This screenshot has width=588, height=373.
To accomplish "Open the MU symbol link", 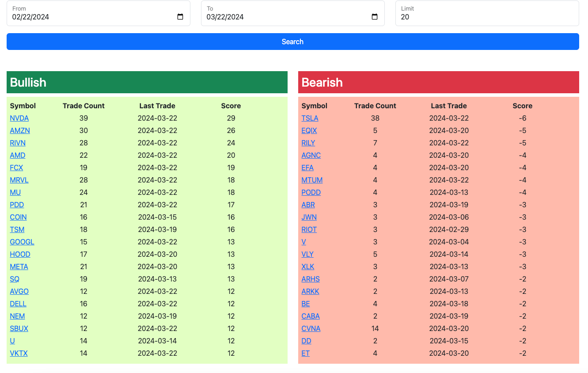I will (x=15, y=192).
